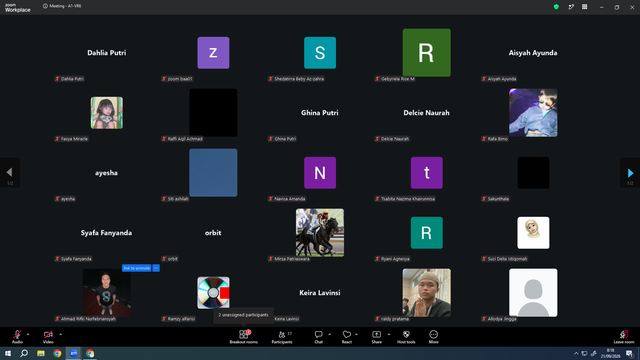
Task: Click the Delcie Naurah center name
Action: [427, 113]
